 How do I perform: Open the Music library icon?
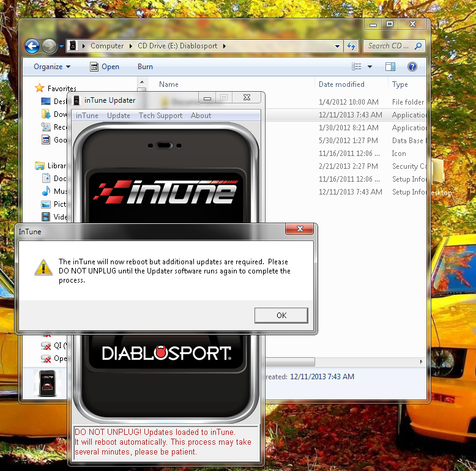pyautogui.click(x=46, y=191)
